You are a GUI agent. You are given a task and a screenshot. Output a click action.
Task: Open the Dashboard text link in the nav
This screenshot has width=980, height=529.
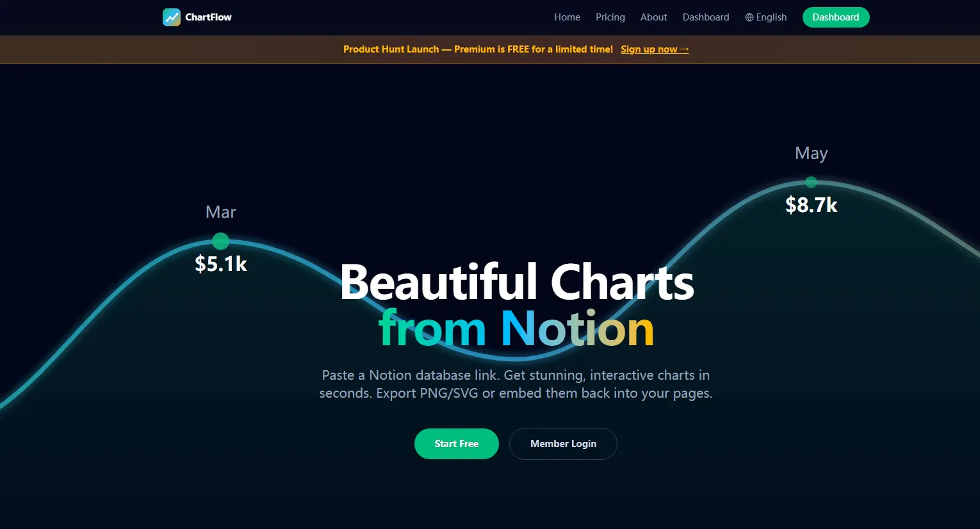tap(705, 17)
